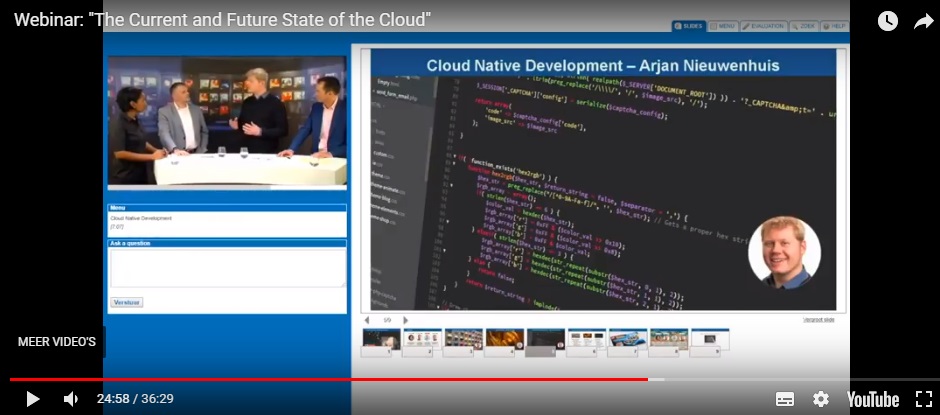Open the video on YouTube via logo
The width and height of the screenshot is (940, 415).
pos(873,399)
